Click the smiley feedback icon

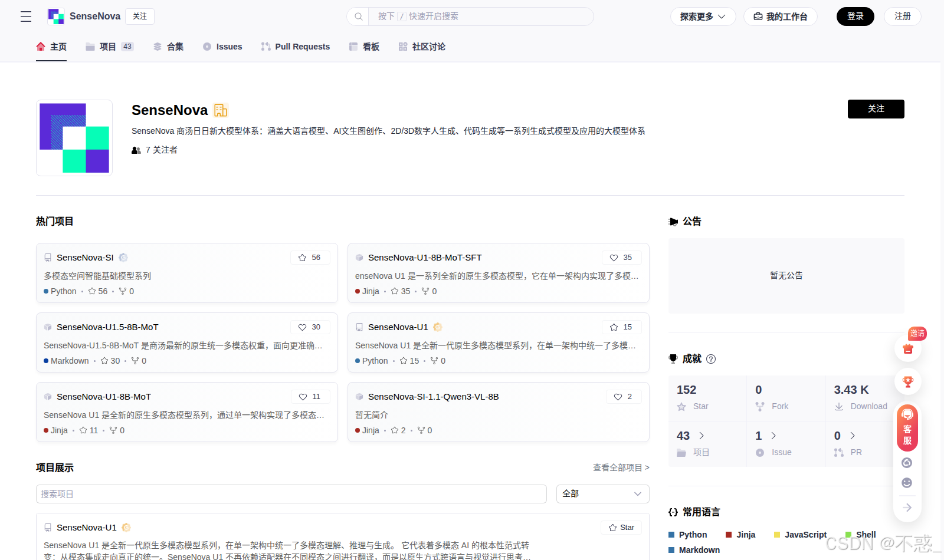point(907,483)
